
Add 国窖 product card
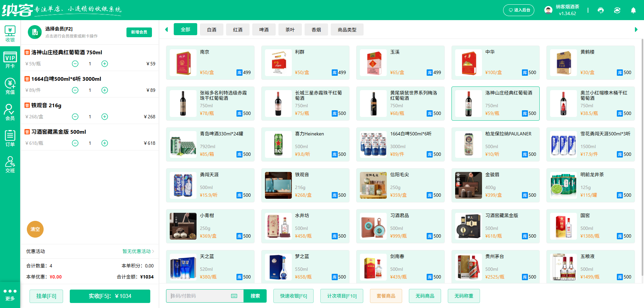tap(591, 226)
